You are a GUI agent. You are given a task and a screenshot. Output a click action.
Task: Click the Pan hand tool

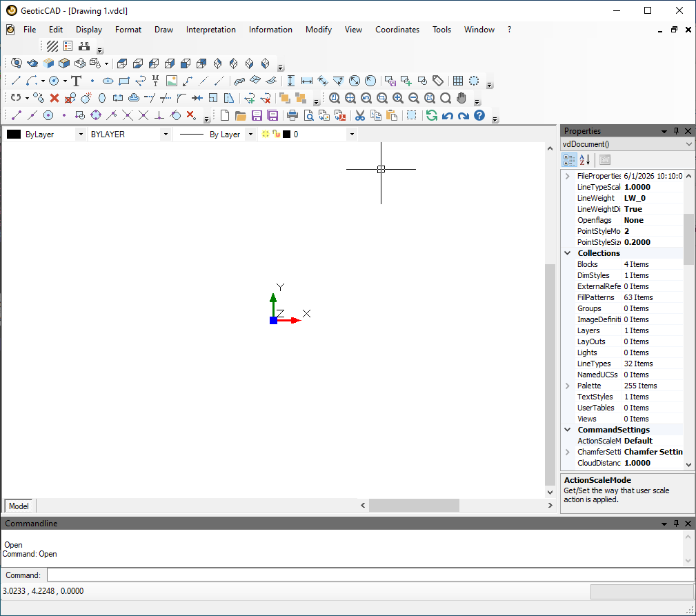click(x=461, y=98)
